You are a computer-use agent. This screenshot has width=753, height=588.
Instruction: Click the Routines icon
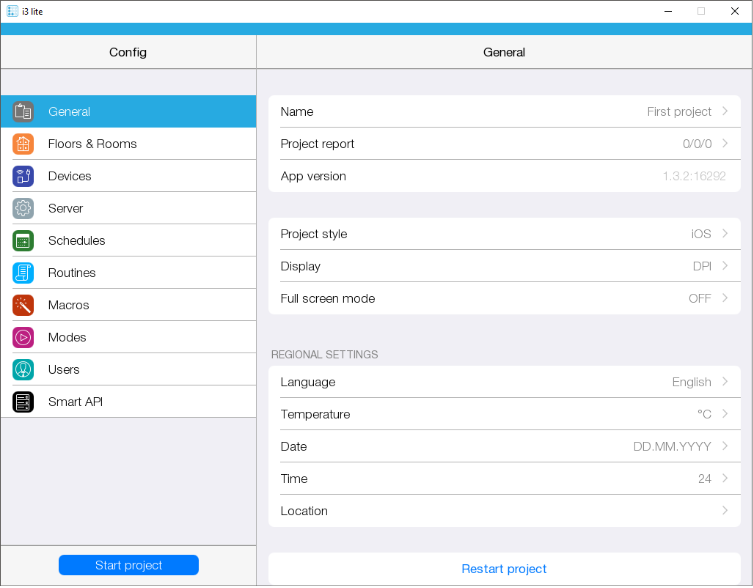23,273
